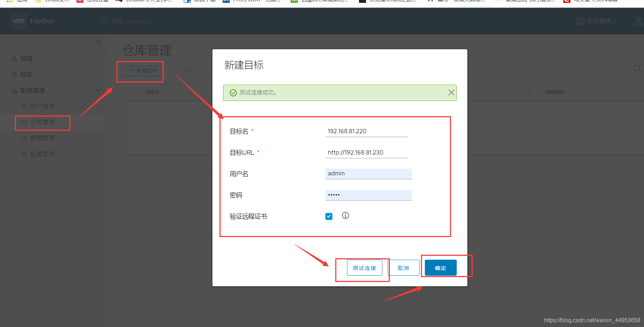Screen dimensions: 644x327
Task: Click the 用户名 input field
Action: point(369,174)
